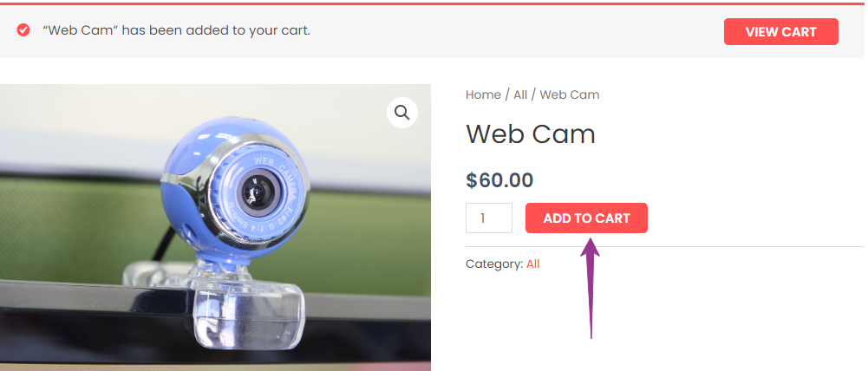Click the purple arrow annotation
Viewport: 868px width, 371px height.
(x=591, y=288)
